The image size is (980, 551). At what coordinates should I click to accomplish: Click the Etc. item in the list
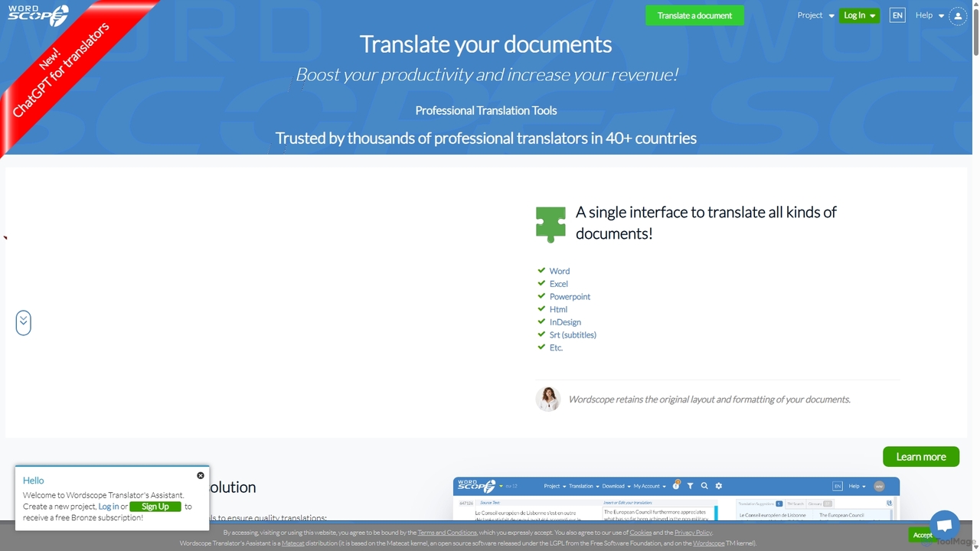[556, 348]
